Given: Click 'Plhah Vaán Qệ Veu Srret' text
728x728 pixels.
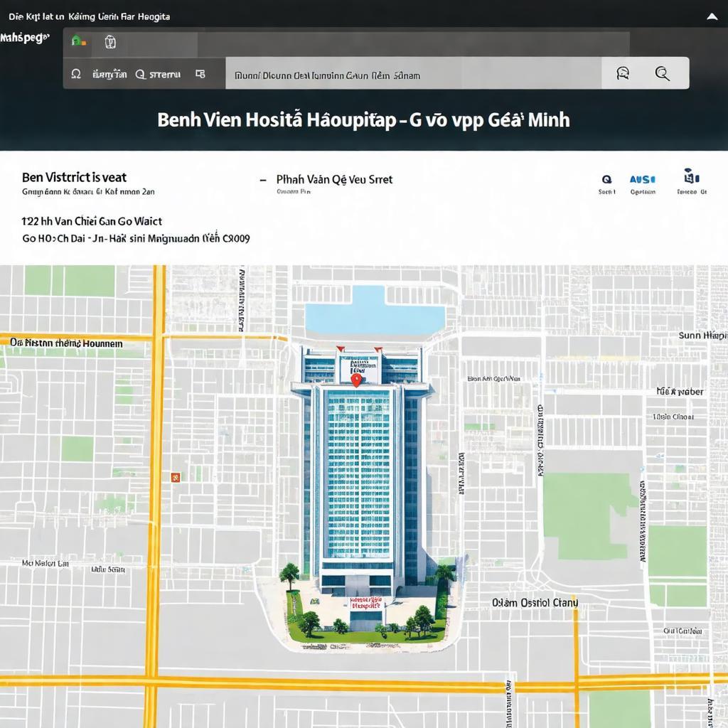Looking at the screenshot, I should point(334,180).
